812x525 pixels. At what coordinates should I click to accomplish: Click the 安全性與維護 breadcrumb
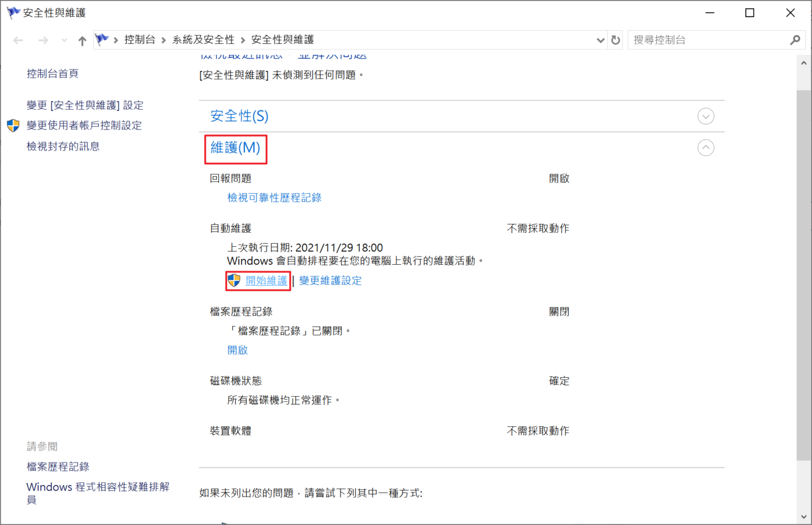(283, 40)
